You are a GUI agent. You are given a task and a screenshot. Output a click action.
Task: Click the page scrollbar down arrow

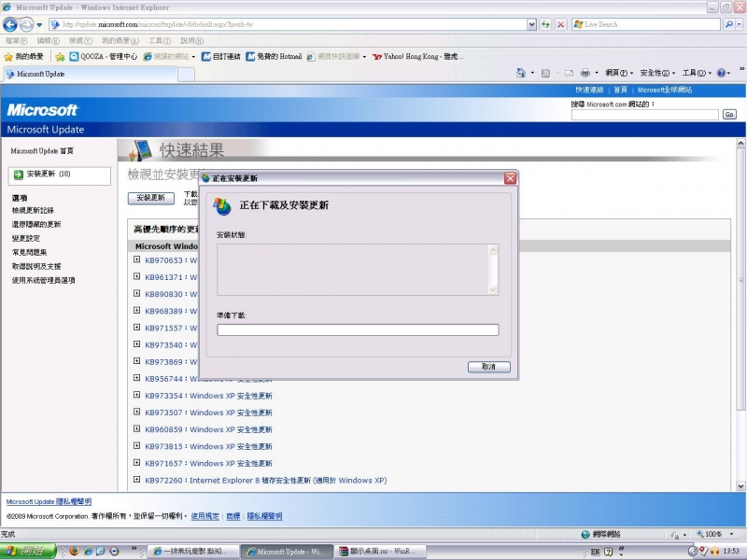coord(740,486)
